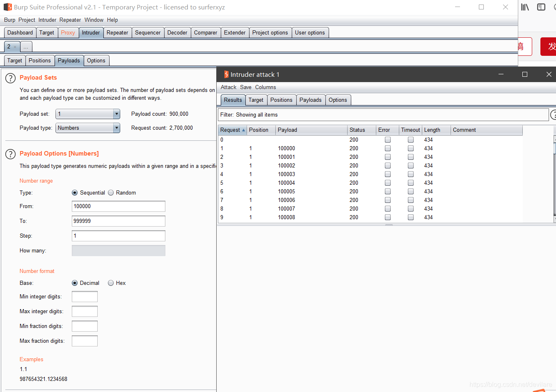Screen dimensions: 556x392
Task: Minimize the Intruder attack window
Action: pos(501,74)
